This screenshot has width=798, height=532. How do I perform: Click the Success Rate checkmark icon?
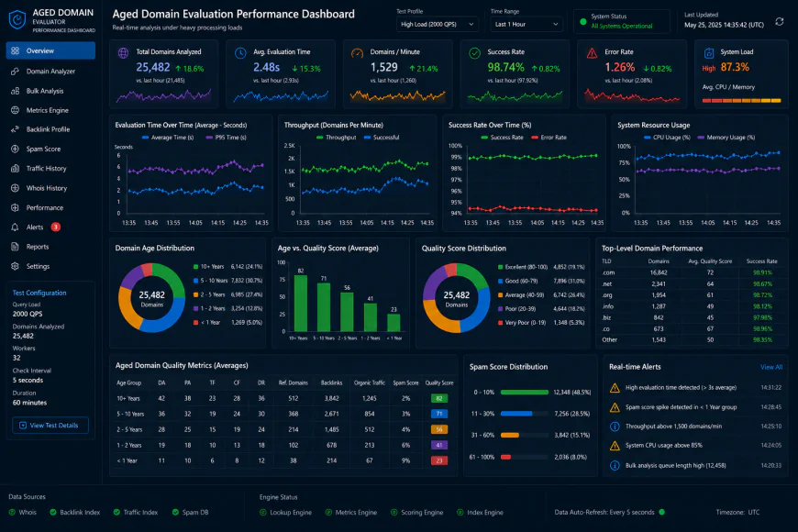pyautogui.click(x=474, y=53)
